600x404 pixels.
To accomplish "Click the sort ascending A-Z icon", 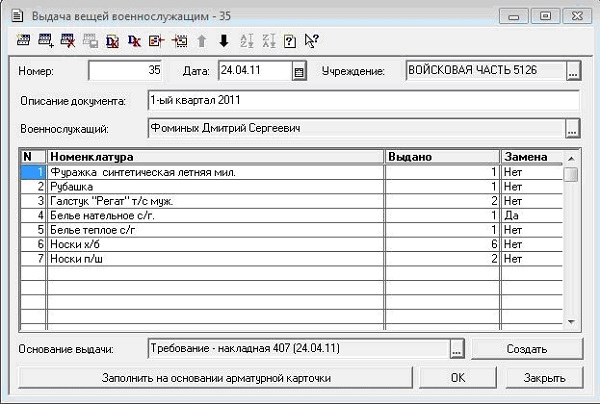I will click(x=245, y=41).
